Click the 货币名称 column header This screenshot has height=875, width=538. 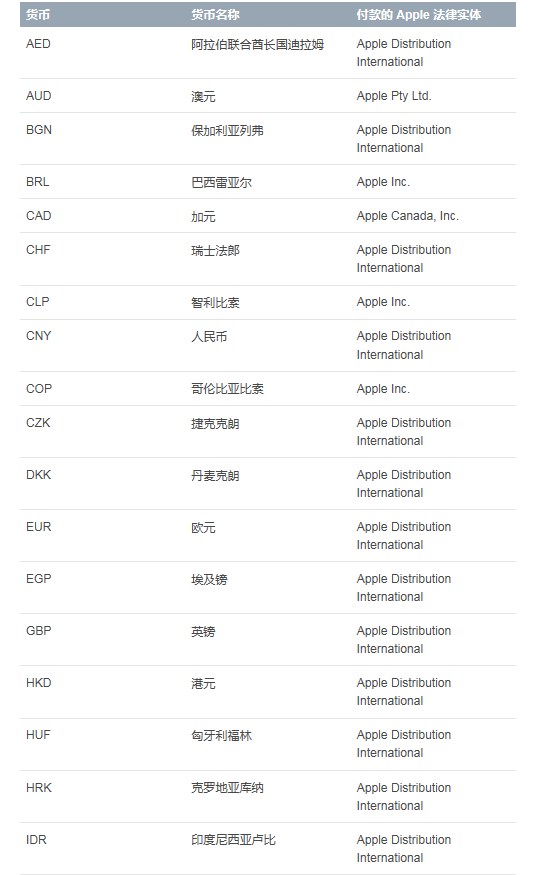coord(215,15)
